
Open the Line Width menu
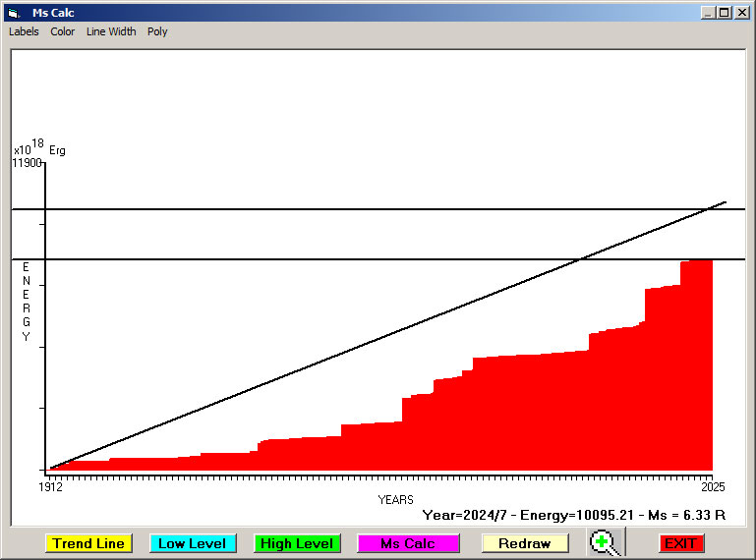pos(111,31)
